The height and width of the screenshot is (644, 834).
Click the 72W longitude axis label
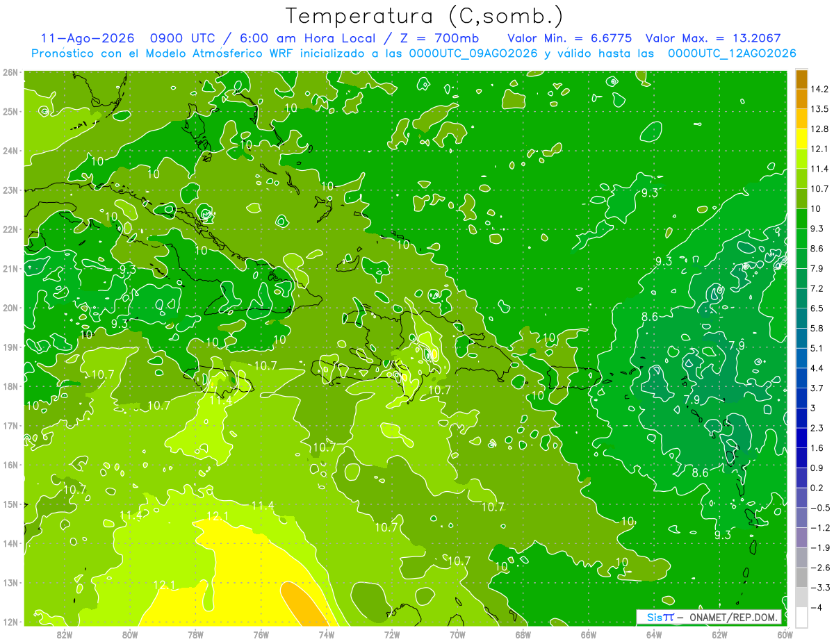click(392, 634)
